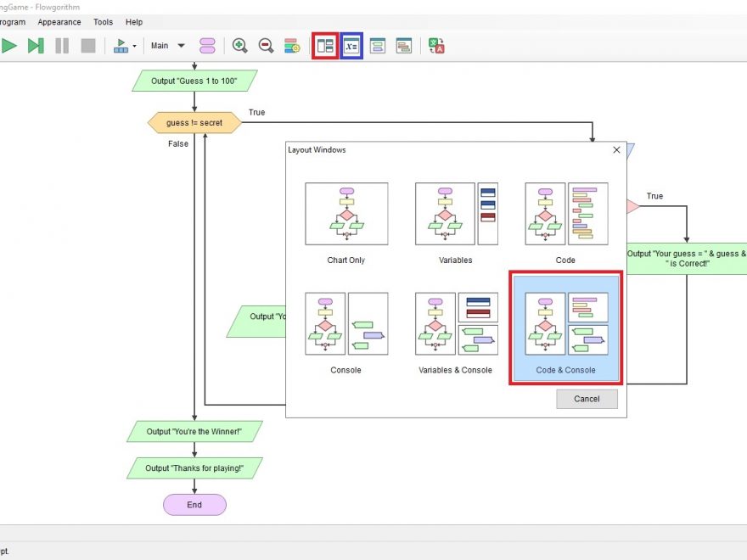Click the Step forward icon
The image size is (747, 560).
36,46
